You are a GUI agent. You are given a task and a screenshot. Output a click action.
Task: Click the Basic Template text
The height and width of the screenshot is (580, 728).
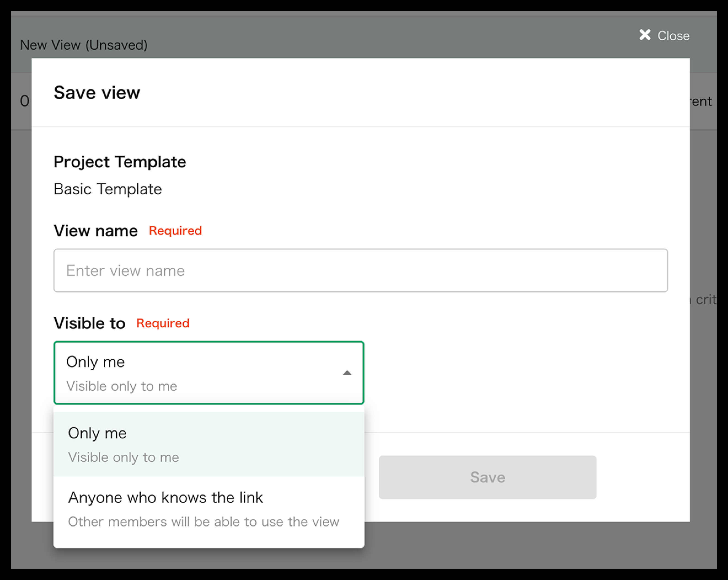tap(108, 189)
